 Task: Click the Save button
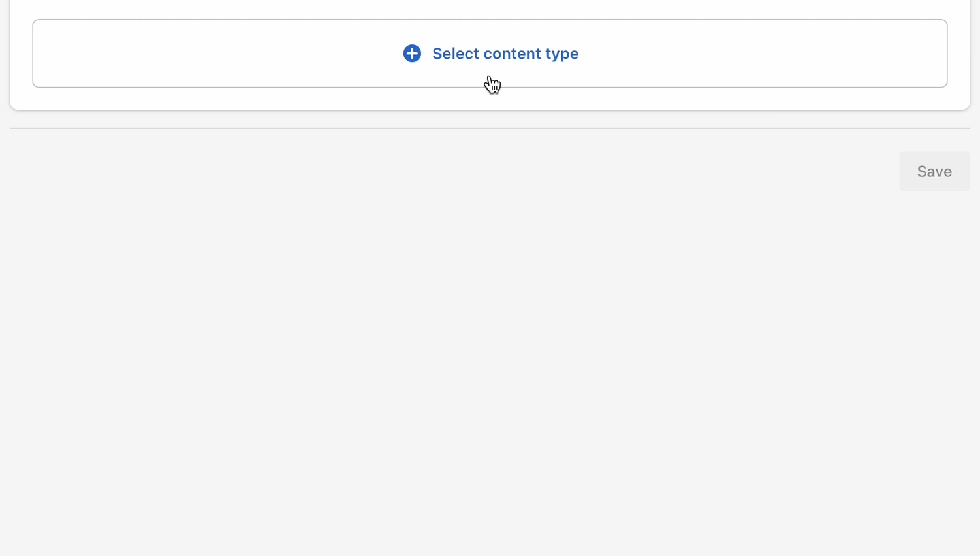[934, 171]
